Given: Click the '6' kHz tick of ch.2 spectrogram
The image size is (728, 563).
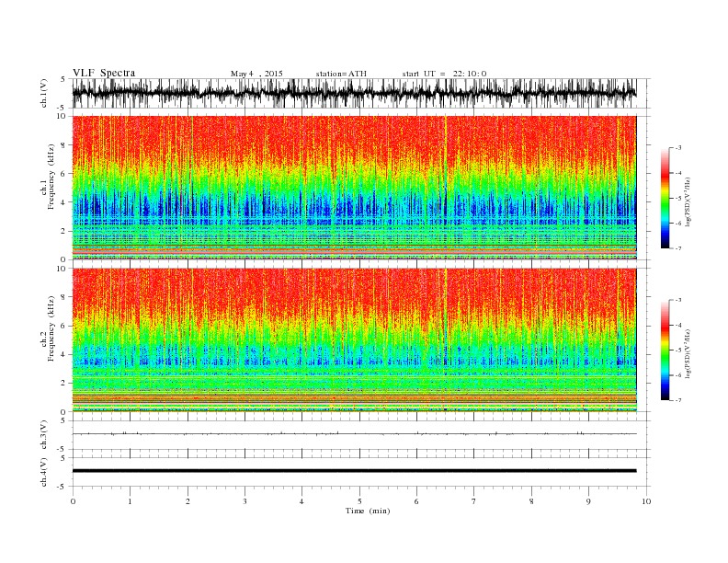Looking at the screenshot, I should click(x=64, y=326).
